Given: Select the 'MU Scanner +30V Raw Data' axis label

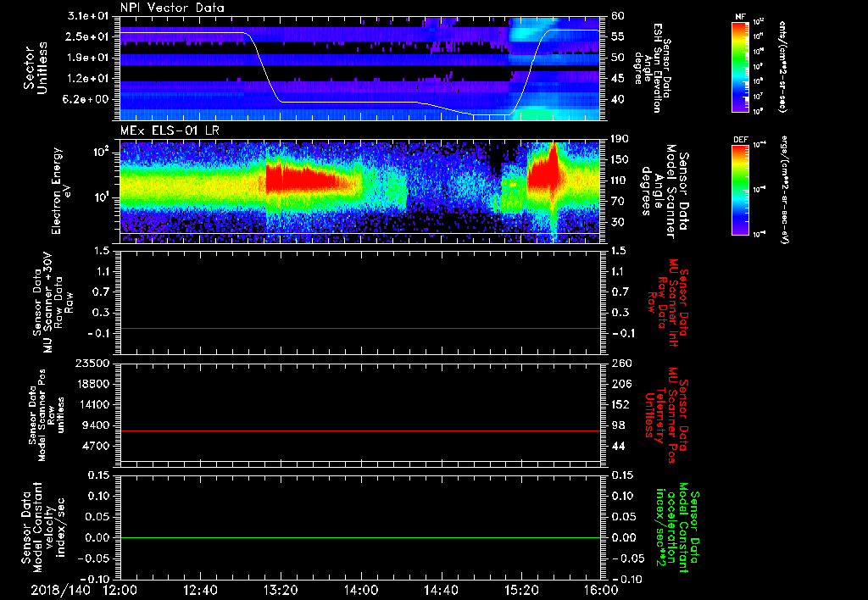Looking at the screenshot, I should 52,303.
